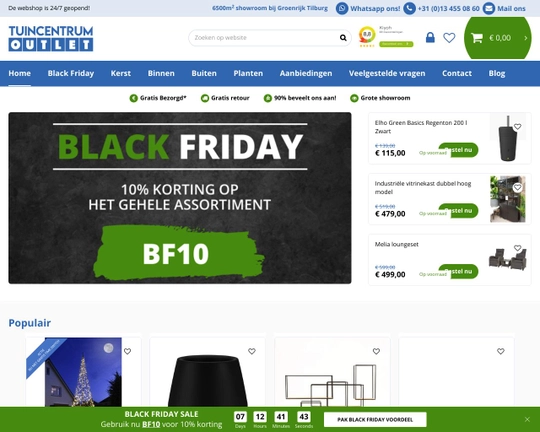Open the shopping cart icon
This screenshot has height=432, width=540.
tap(477, 38)
